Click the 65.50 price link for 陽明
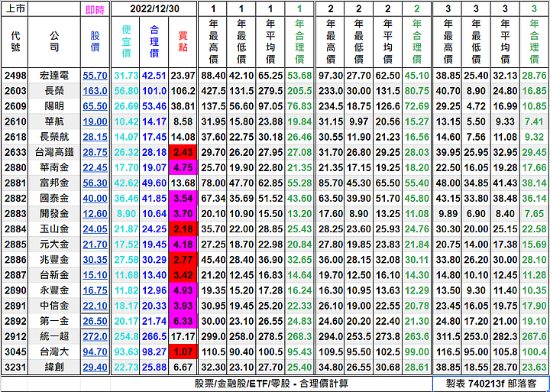550x392 pixels. tap(95, 106)
